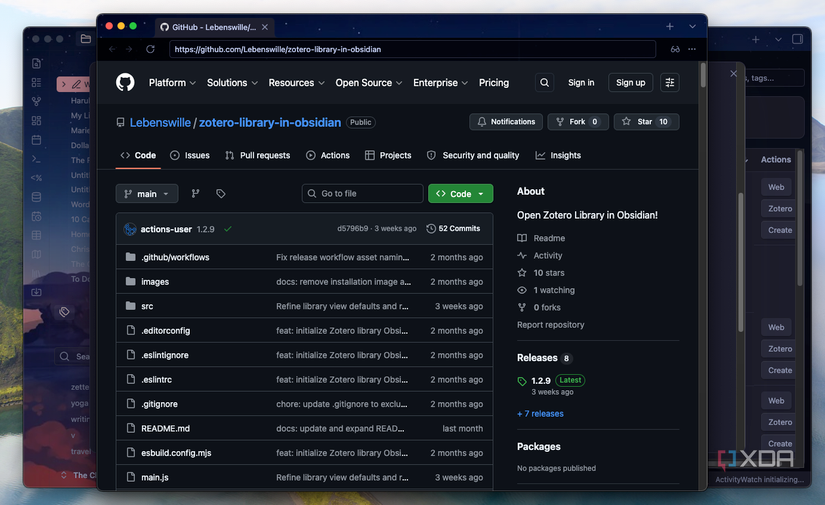Open the tab list chevron in browser
825x505 pixels.
point(692,26)
